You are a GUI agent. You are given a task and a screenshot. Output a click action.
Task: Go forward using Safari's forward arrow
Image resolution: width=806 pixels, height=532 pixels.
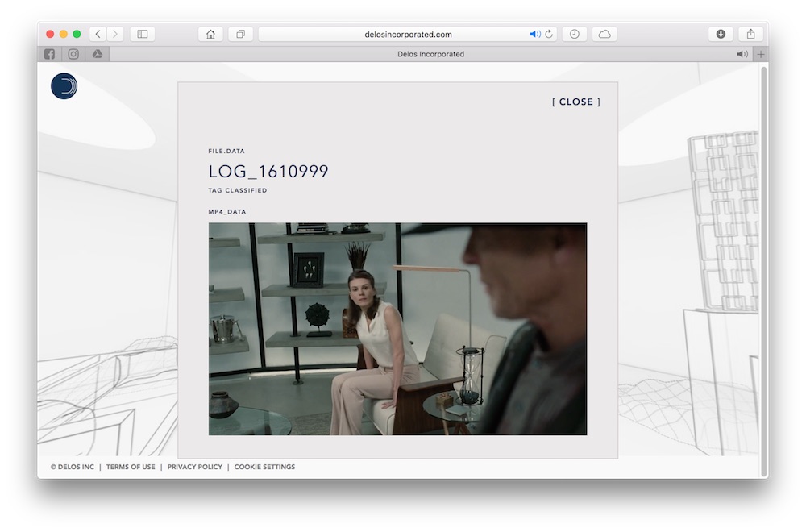pos(115,34)
